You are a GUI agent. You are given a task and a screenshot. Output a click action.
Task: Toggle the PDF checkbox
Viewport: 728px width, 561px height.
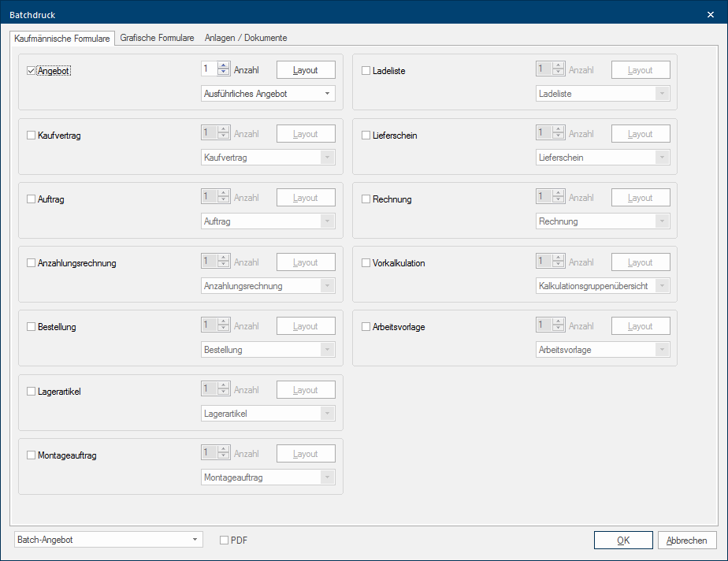225,541
